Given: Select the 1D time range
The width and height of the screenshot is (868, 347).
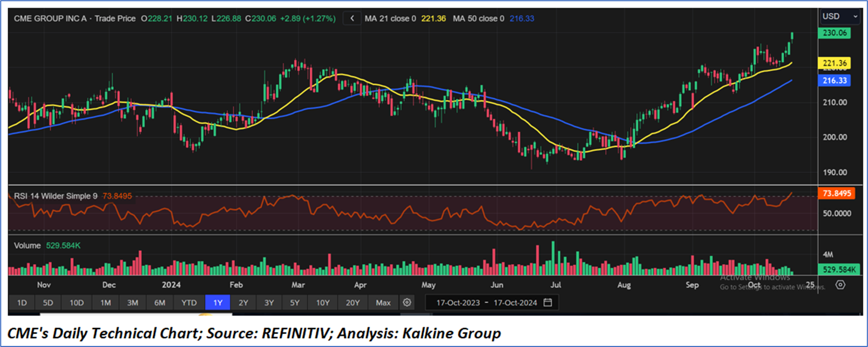Looking at the screenshot, I should pos(22,303).
